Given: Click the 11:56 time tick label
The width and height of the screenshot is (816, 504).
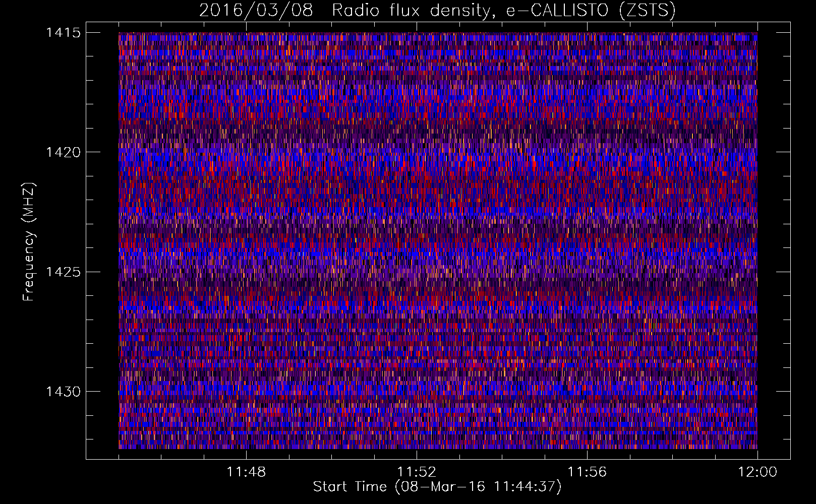Looking at the screenshot, I should 587,472.
